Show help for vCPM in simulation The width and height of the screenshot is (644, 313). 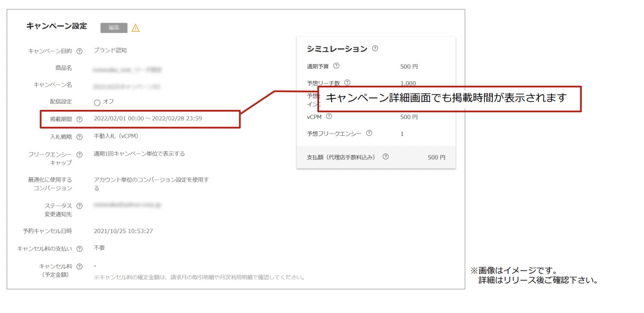click(x=329, y=116)
